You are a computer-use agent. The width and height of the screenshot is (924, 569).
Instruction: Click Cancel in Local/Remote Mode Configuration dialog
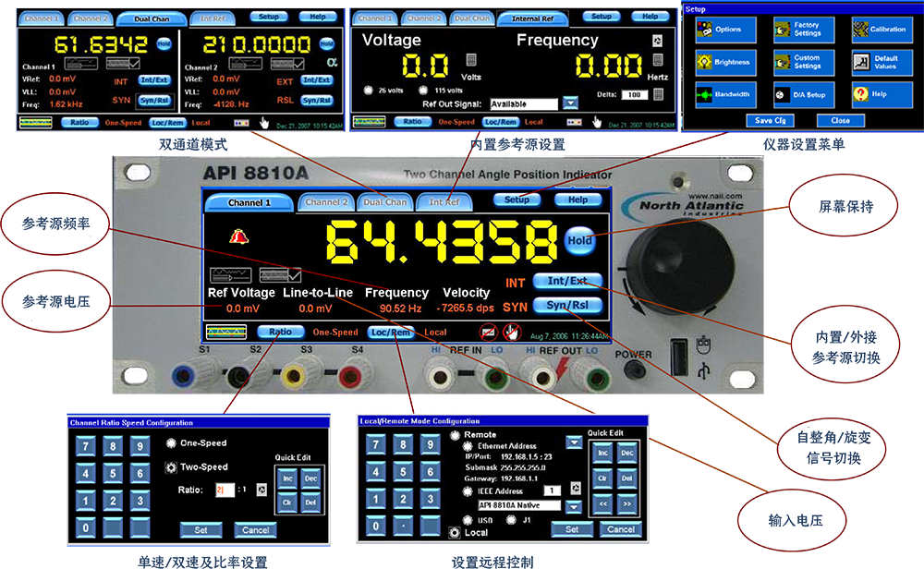click(621, 529)
